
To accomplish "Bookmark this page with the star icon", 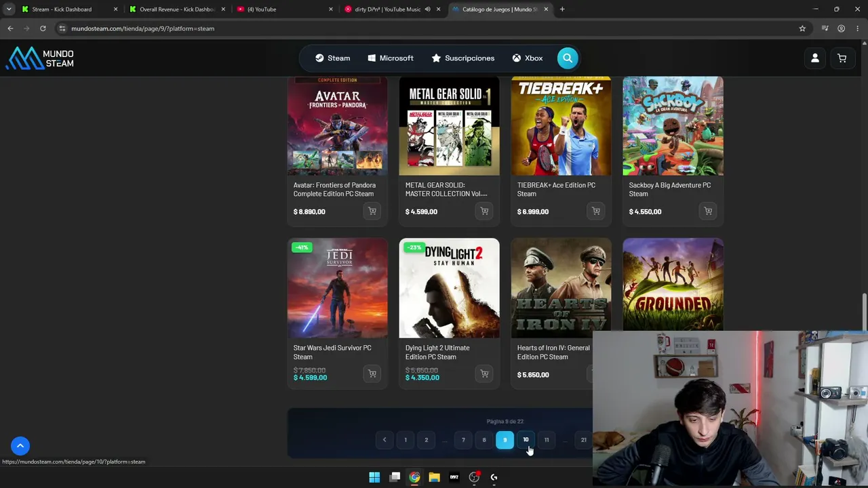I will [x=802, y=28].
